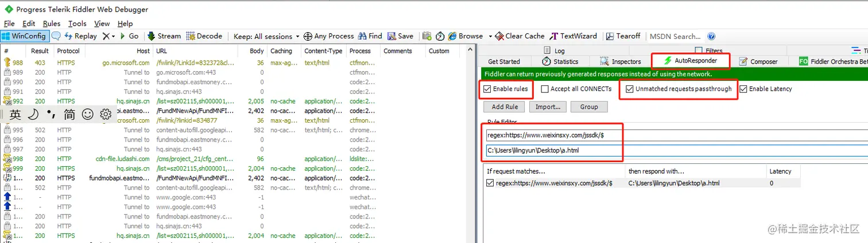The height and width of the screenshot is (243, 868).
Task: Toggle Stream mode
Action: click(164, 36)
